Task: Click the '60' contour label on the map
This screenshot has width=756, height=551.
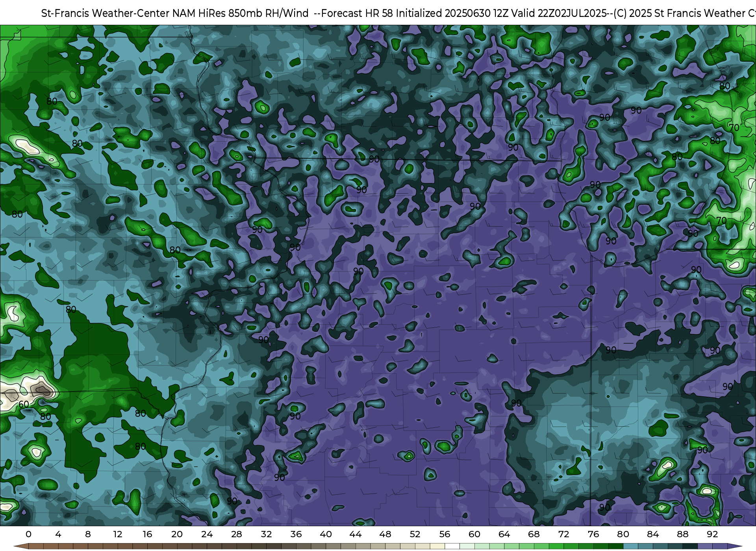Action: (24, 404)
